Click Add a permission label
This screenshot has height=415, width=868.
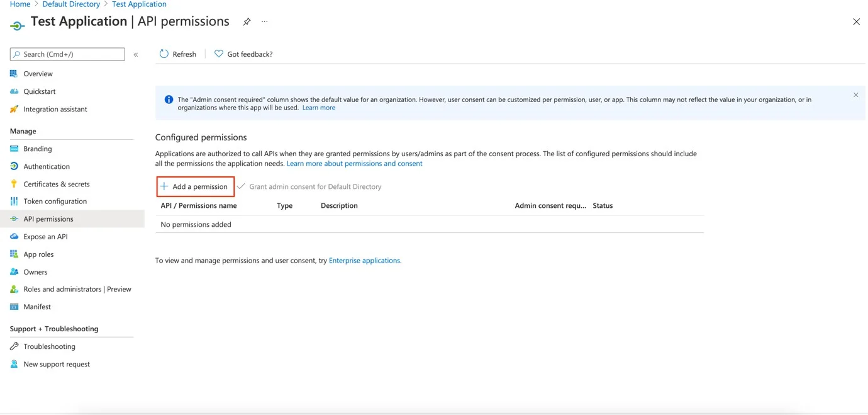click(x=200, y=186)
